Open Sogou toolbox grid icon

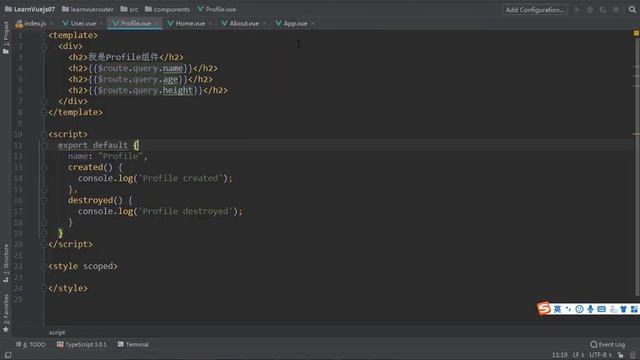click(634, 309)
